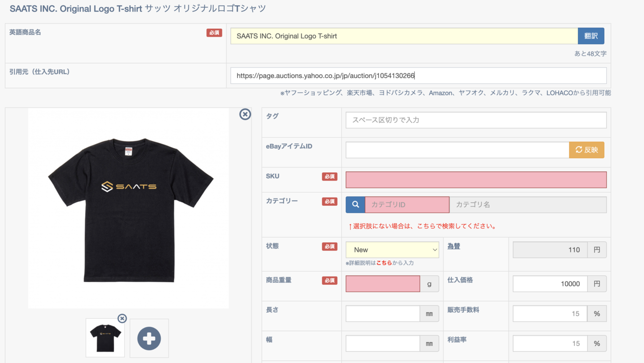The height and width of the screenshot is (363, 644).
Task: Delete the T-shirt thumbnail image
Action: pyautogui.click(x=122, y=318)
